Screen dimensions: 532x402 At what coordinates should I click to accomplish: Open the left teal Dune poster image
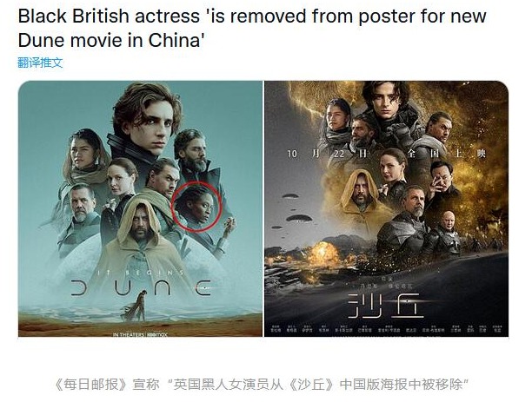click(x=141, y=208)
